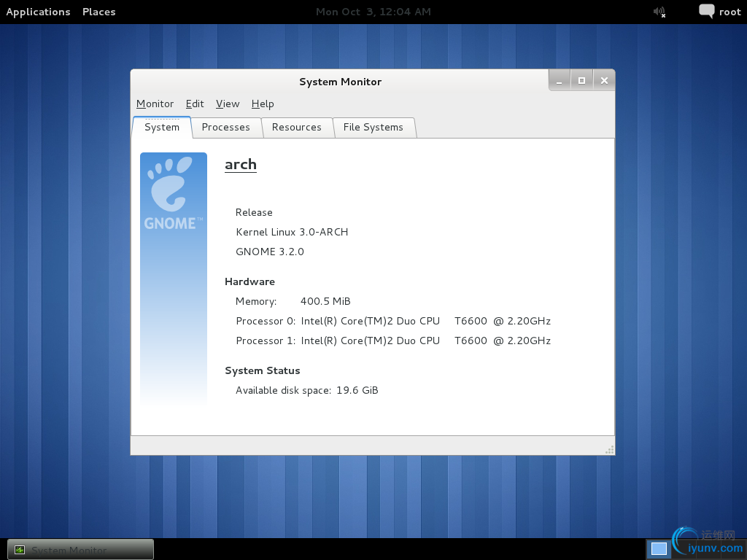Open the Monitor menu

(x=155, y=104)
